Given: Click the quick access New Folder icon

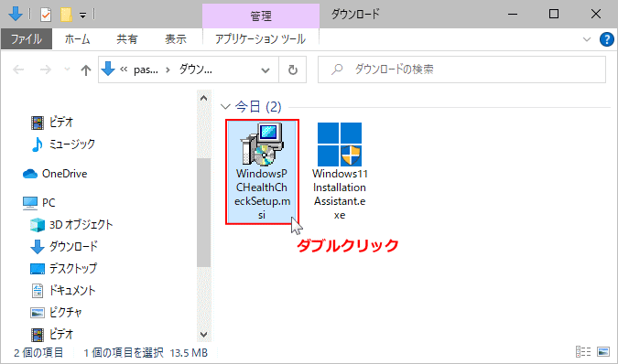Looking at the screenshot, I should (66, 15).
